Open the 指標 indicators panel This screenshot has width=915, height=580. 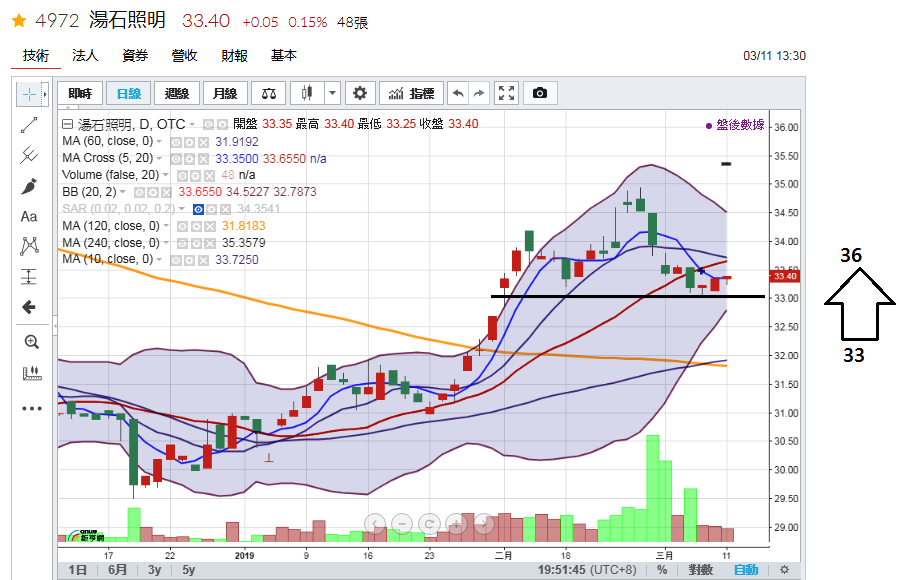point(411,93)
